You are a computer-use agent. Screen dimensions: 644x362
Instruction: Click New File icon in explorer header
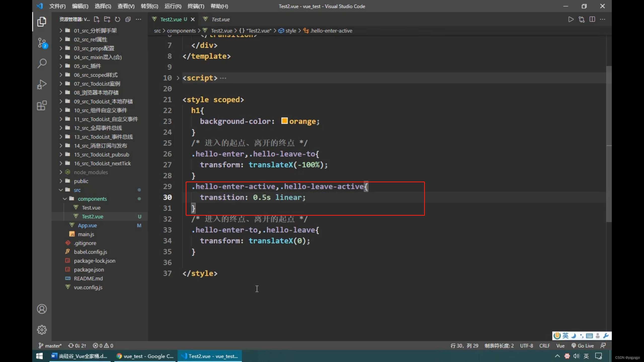pyautogui.click(x=97, y=19)
